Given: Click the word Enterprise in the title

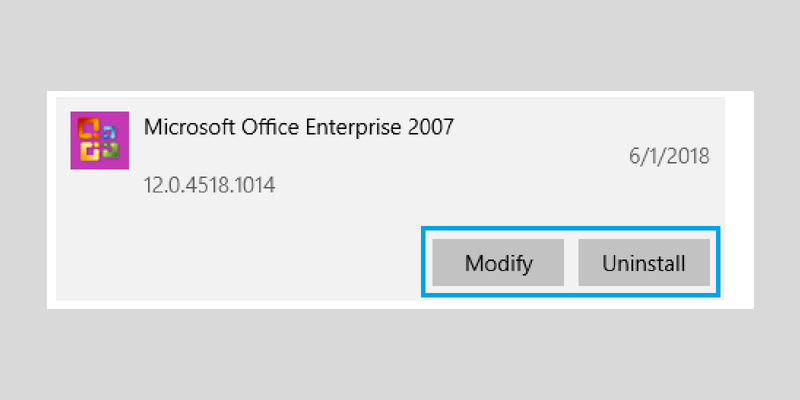Looking at the screenshot, I should pyautogui.click(x=354, y=127).
